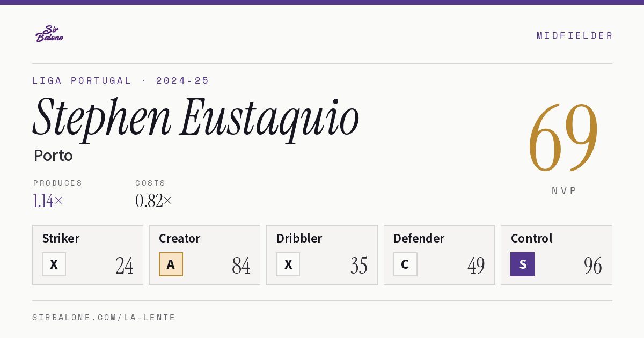Click the Creator score 84
644x338 pixels.
point(241,266)
